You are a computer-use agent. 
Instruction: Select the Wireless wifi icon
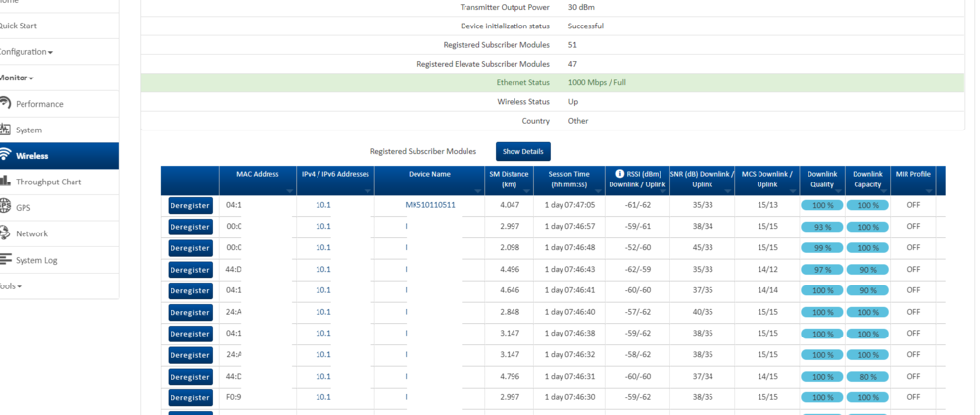(5, 155)
